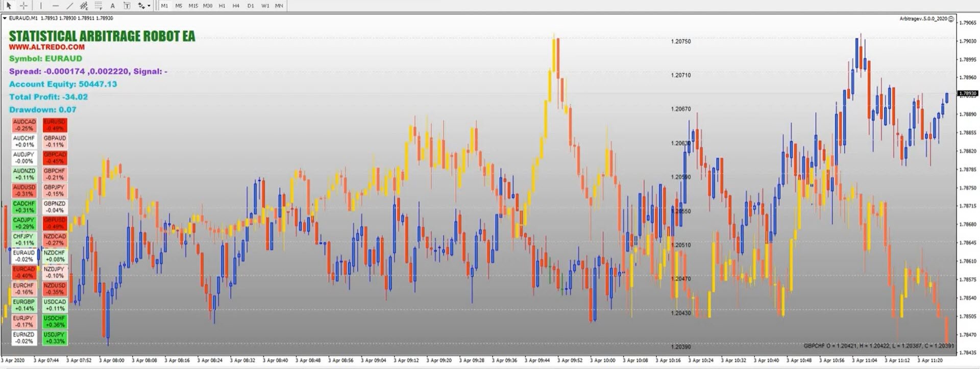Viewport: 980px width, 369px height.
Task: Pick the horizontal line tool
Action: pos(55,6)
